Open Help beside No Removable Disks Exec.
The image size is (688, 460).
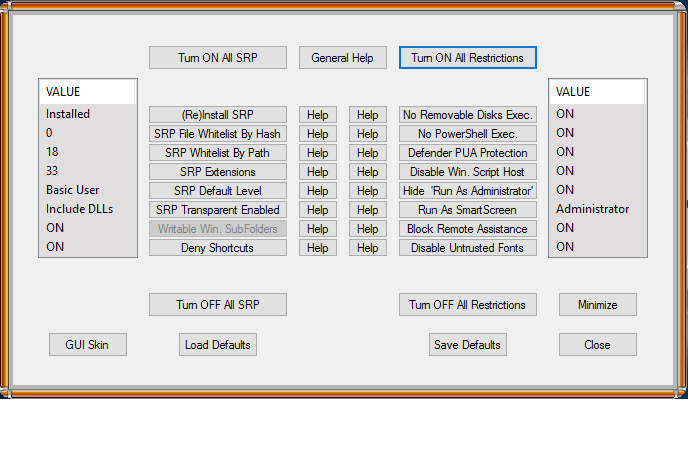pyautogui.click(x=368, y=115)
